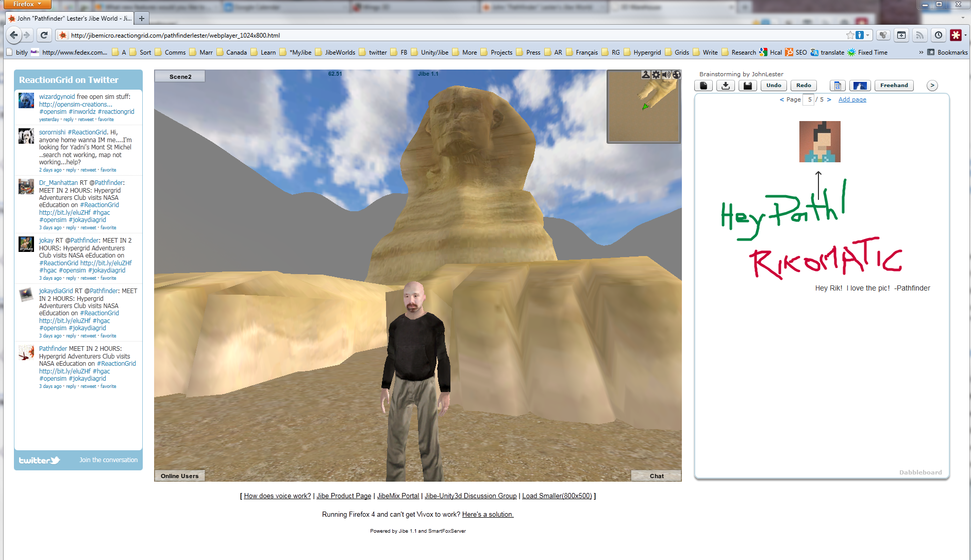Toggle the Freehand drawing mode
Image resolution: width=971 pixels, height=560 pixels.
coord(894,86)
